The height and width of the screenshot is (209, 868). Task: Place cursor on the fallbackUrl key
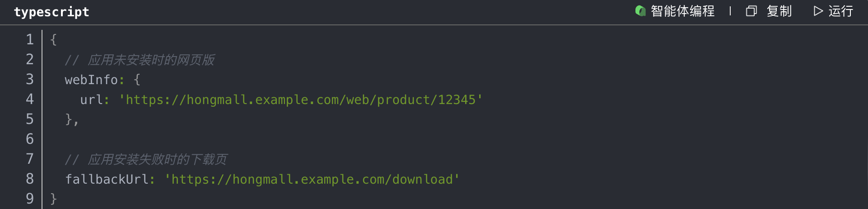click(x=107, y=179)
